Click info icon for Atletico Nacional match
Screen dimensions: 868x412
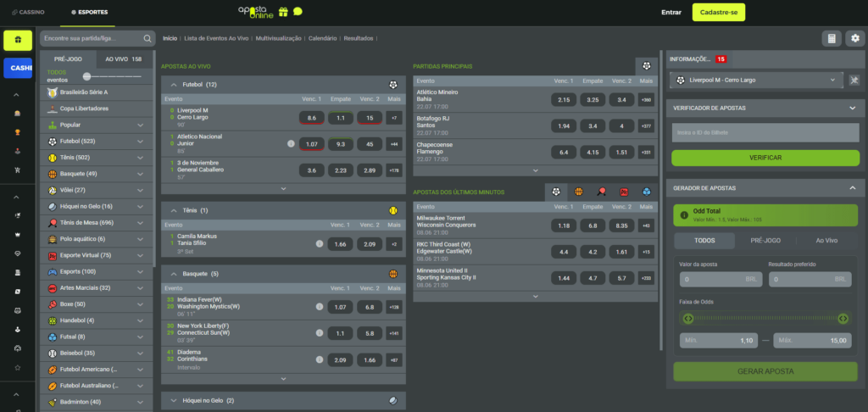[291, 143]
